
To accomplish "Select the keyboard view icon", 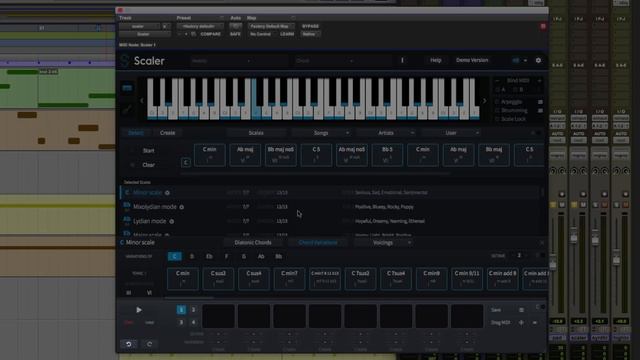I will click(x=127, y=88).
